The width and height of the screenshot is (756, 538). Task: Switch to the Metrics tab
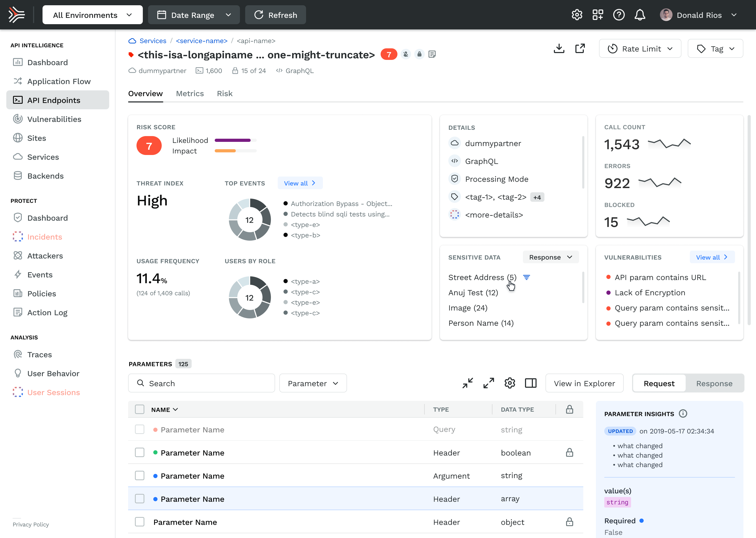point(190,94)
